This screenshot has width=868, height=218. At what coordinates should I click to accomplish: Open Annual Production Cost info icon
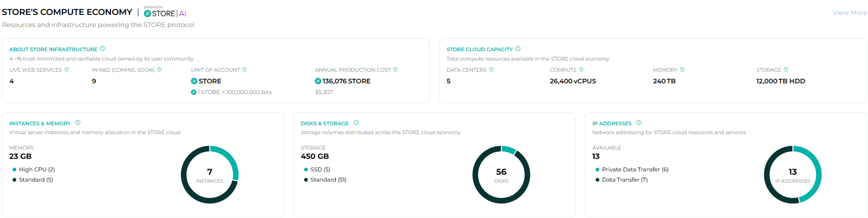click(395, 69)
